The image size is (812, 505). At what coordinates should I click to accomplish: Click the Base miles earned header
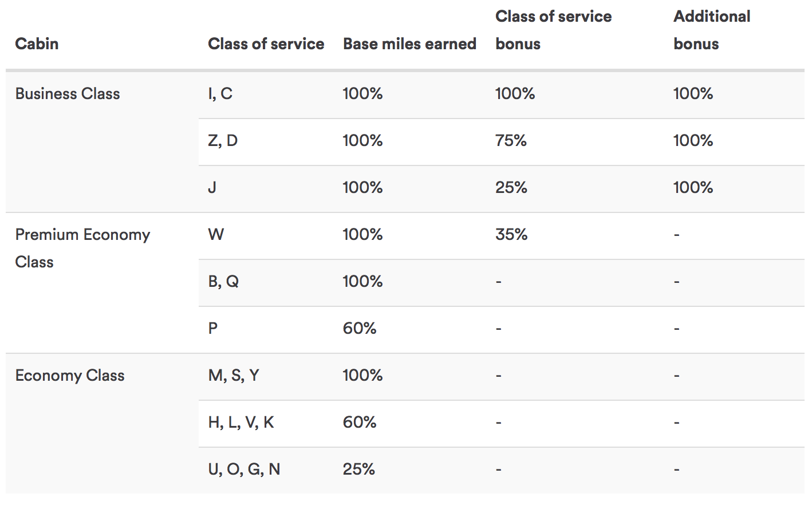pos(409,44)
